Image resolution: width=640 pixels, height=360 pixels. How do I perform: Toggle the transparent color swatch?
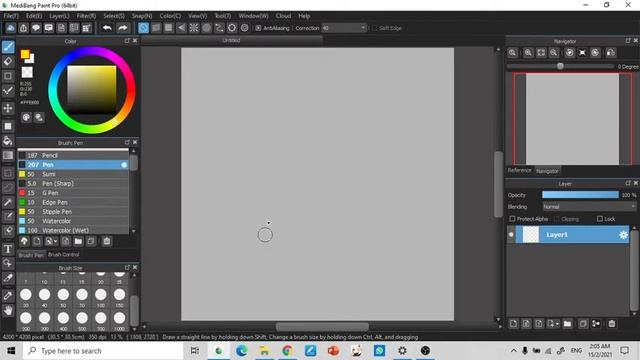pos(27,72)
